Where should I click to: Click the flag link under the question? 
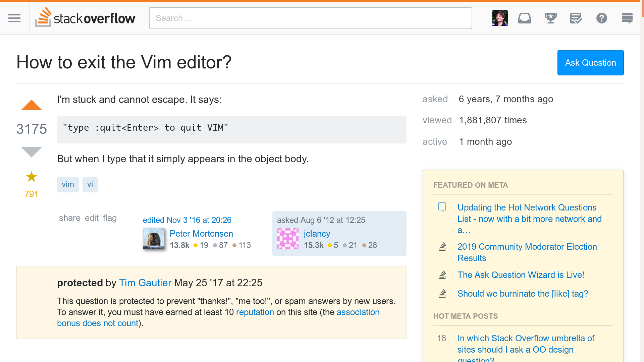[110, 218]
